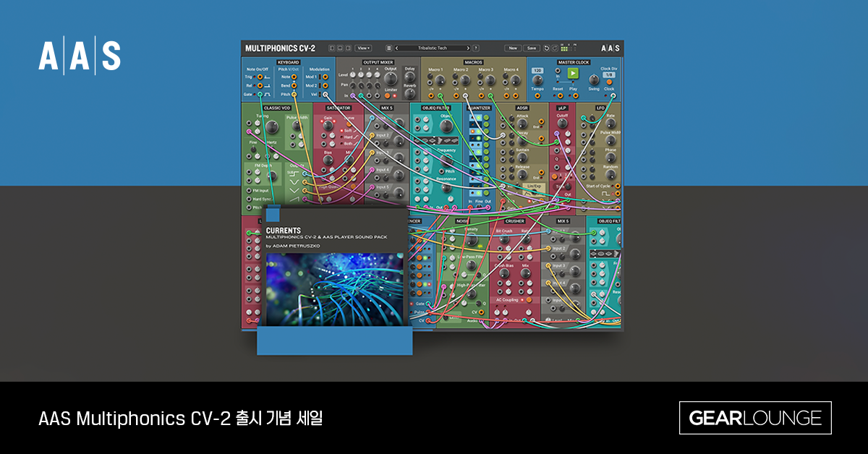Image resolution: width=868 pixels, height=454 pixels.
Task: Open the Clock Div 1/8 selector
Action: 609,74
